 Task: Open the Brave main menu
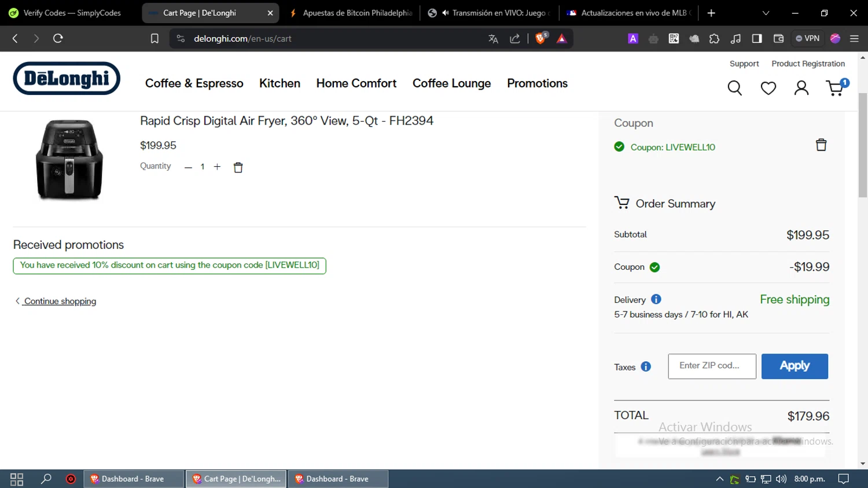click(x=854, y=39)
